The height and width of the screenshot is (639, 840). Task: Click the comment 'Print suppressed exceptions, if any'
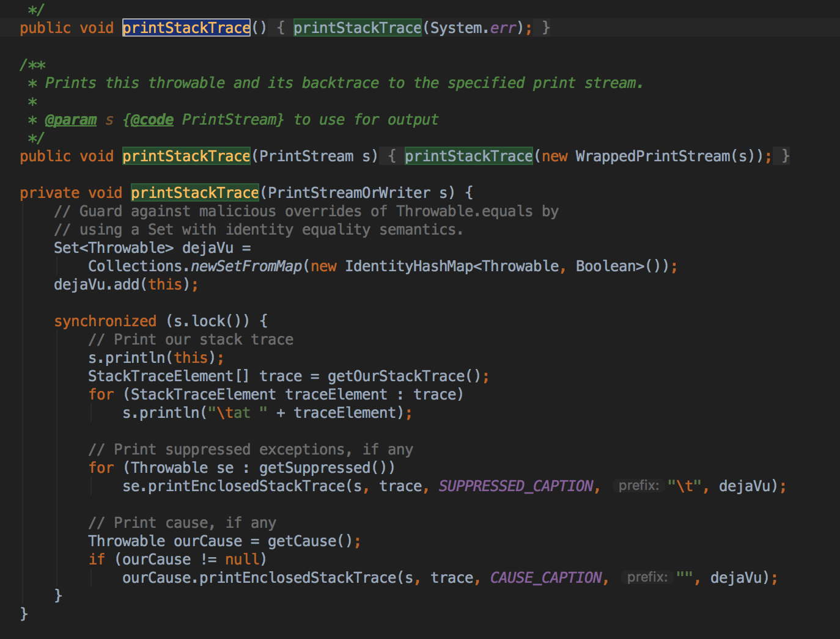click(x=251, y=449)
